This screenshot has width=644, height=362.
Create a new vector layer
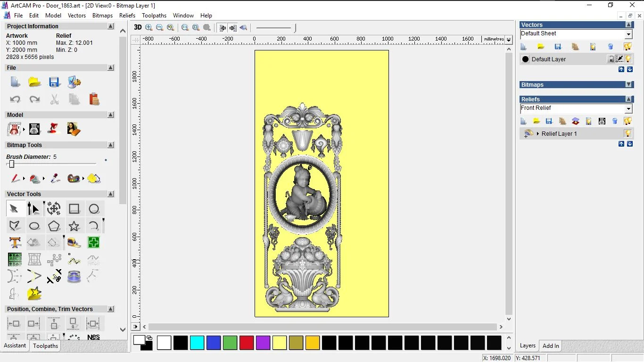tap(523, 46)
